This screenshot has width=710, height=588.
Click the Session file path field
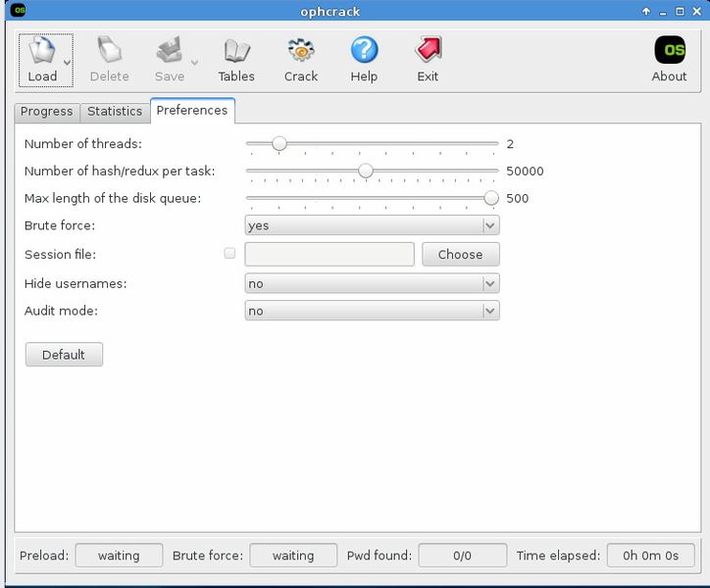tap(330, 255)
